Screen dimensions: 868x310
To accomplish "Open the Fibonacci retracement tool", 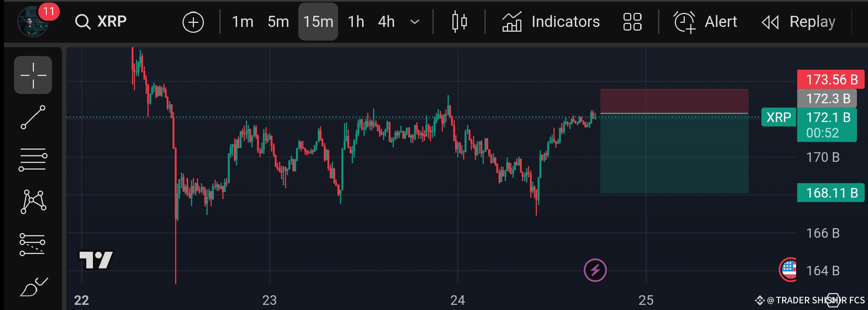I will [x=33, y=160].
